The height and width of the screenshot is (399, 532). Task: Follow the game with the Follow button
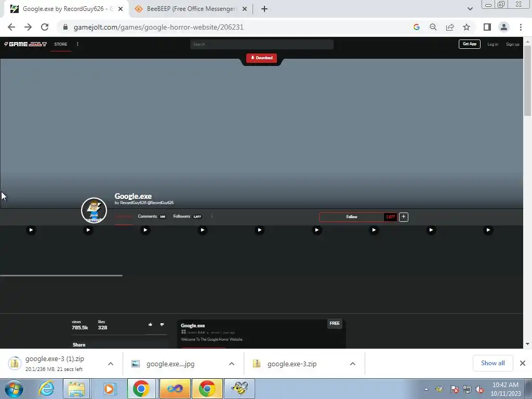coord(352,217)
